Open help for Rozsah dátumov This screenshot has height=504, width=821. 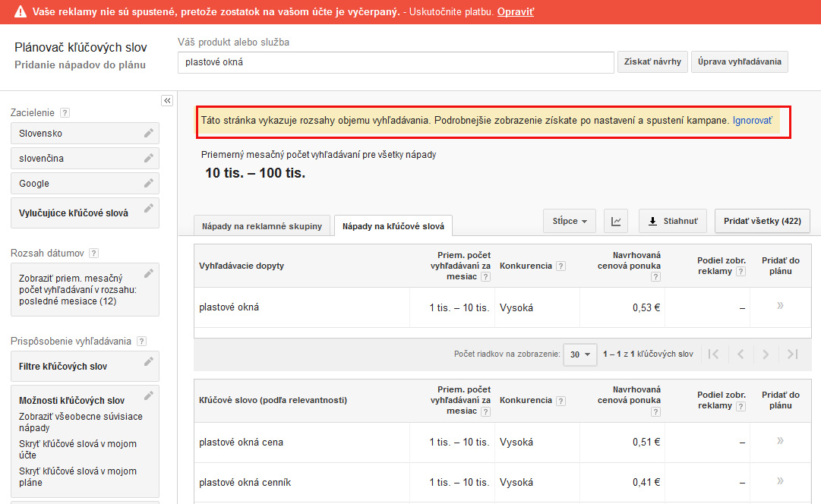pos(93,254)
